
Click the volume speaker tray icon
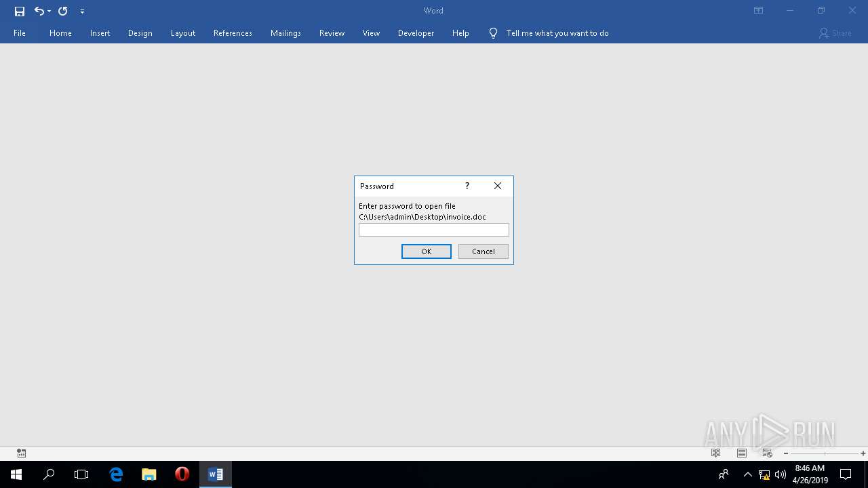tap(780, 474)
